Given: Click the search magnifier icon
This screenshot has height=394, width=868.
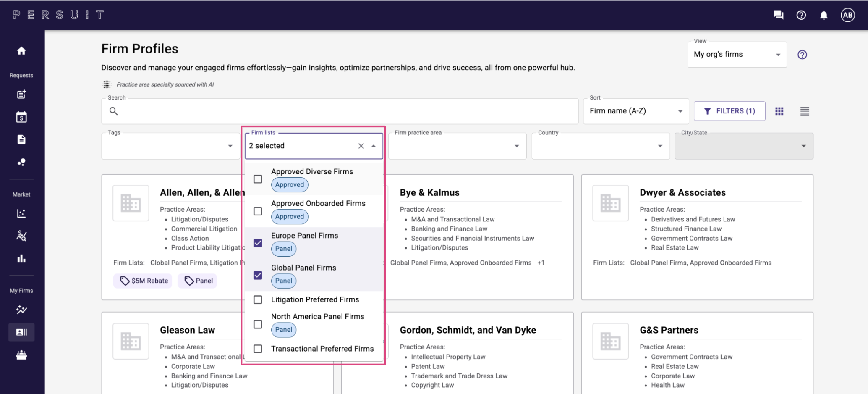Looking at the screenshot, I should click(113, 111).
